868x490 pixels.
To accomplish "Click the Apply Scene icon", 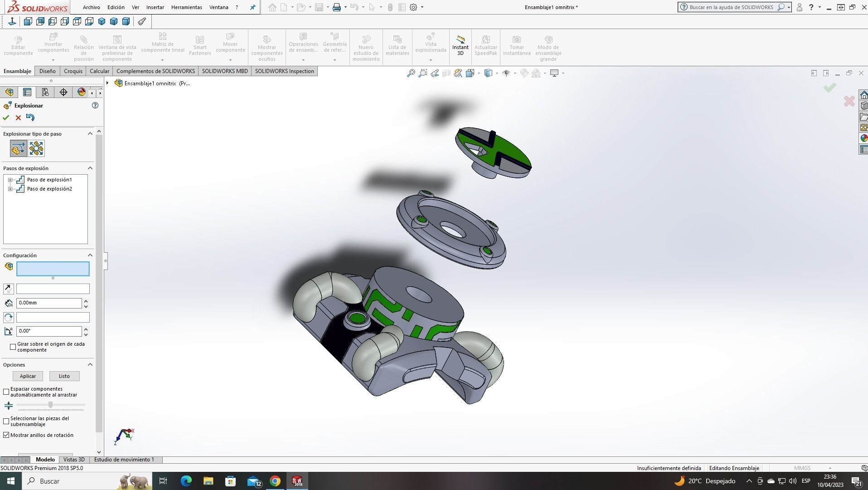I will pos(536,73).
